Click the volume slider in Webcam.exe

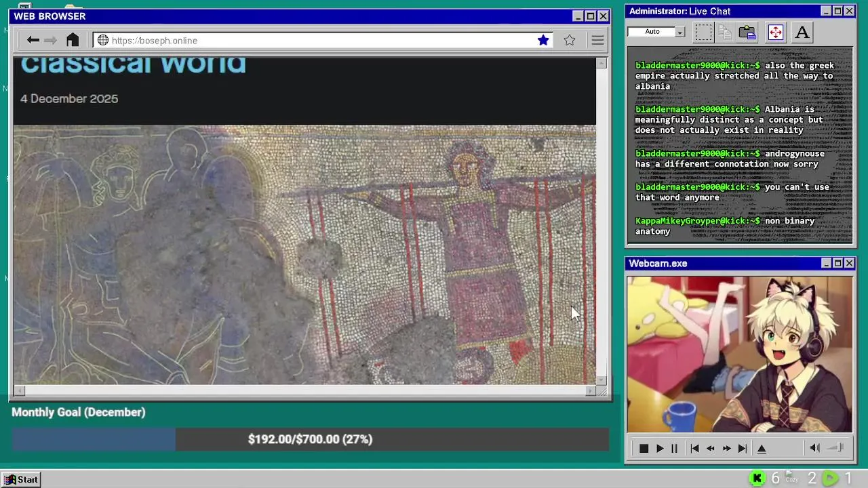click(x=836, y=447)
